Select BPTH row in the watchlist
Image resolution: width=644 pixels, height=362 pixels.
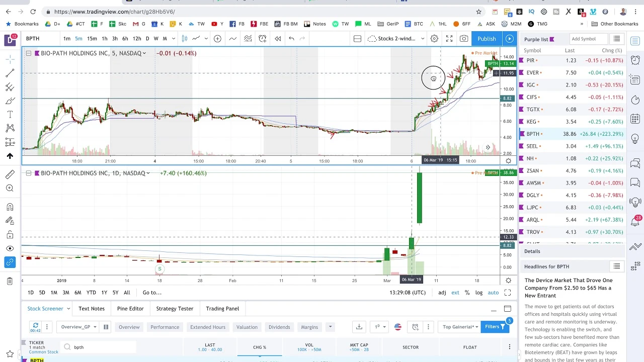click(573, 134)
